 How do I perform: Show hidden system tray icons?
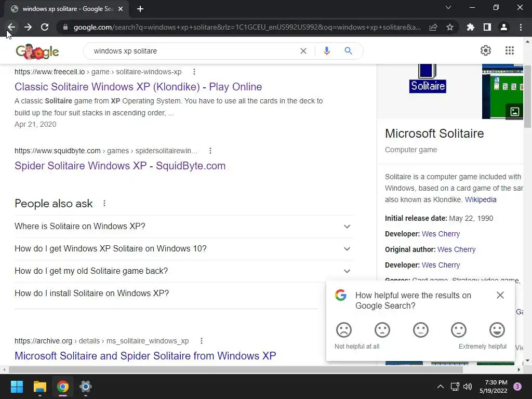(441, 387)
